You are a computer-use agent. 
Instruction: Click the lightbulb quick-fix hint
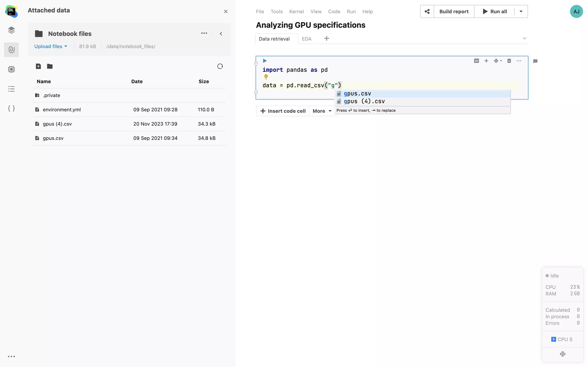[x=266, y=77]
